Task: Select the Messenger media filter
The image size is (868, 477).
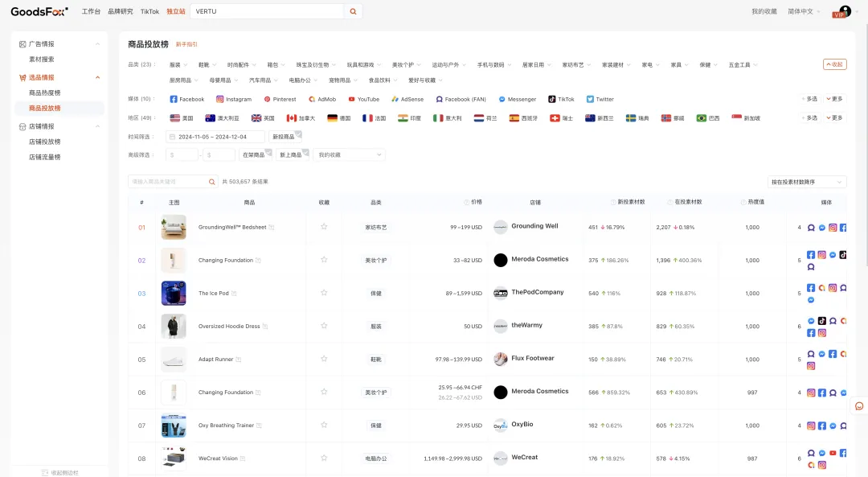Action: 517,99
